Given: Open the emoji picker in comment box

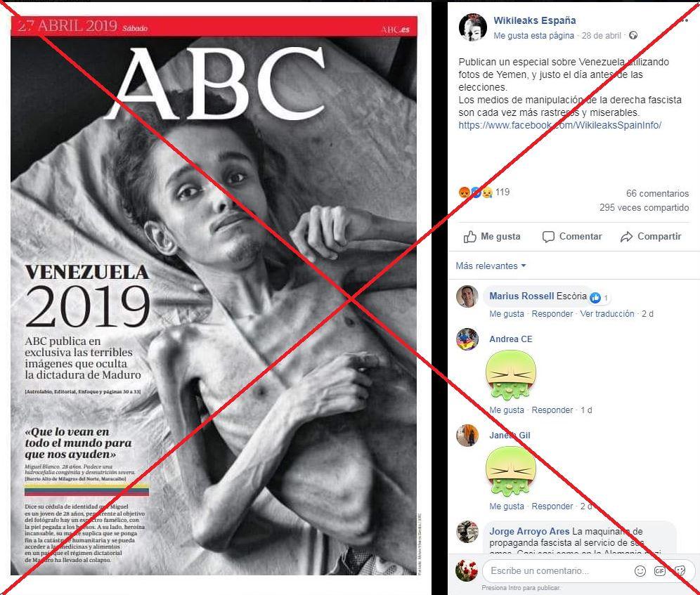Looking at the screenshot, I should click(640, 570).
